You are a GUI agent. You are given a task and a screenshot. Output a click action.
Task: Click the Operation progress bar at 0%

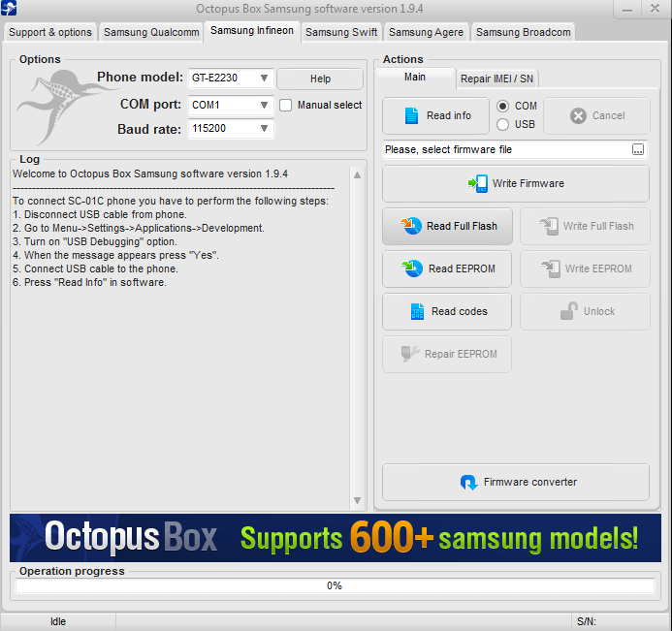[335, 585]
